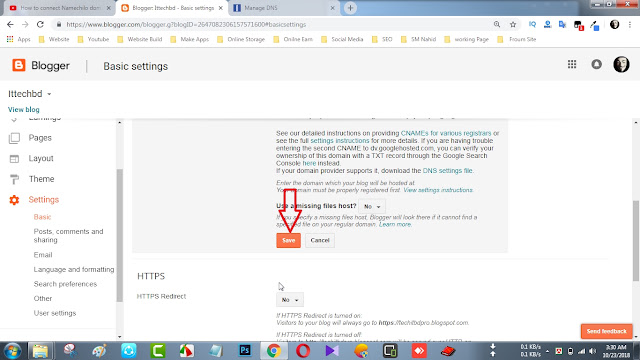Open Photoshop from the taskbar
This screenshot has height=360, width=640.
(x=245, y=351)
